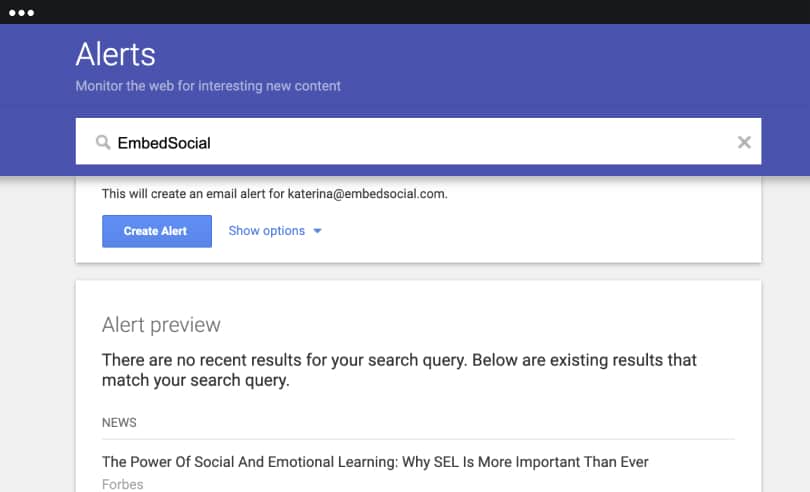The image size is (810, 492).
Task: Clear the EmbedSocial search with X
Action: [x=744, y=142]
